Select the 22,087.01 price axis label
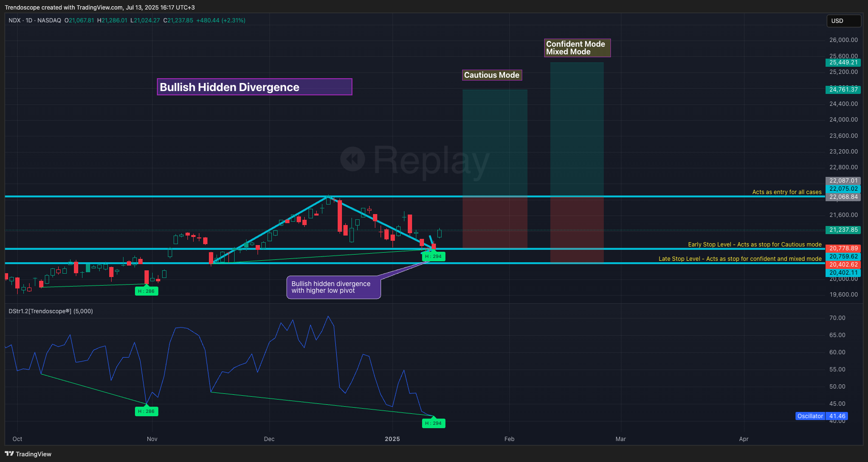 point(843,181)
